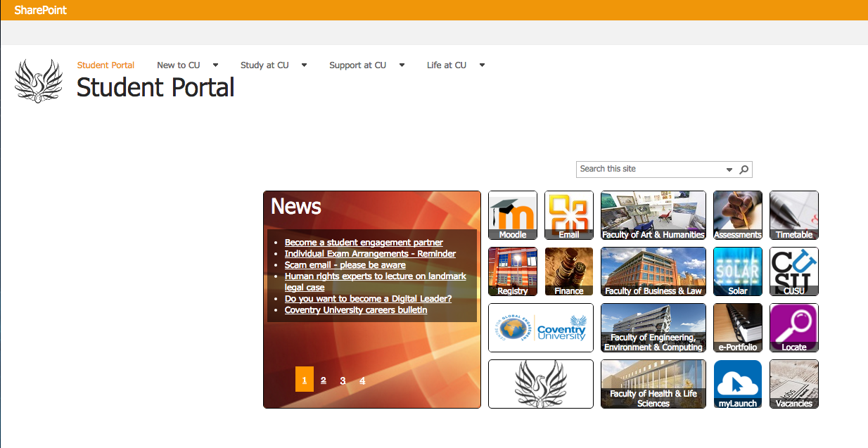Go to news page 1
The image size is (868, 448).
(x=305, y=379)
